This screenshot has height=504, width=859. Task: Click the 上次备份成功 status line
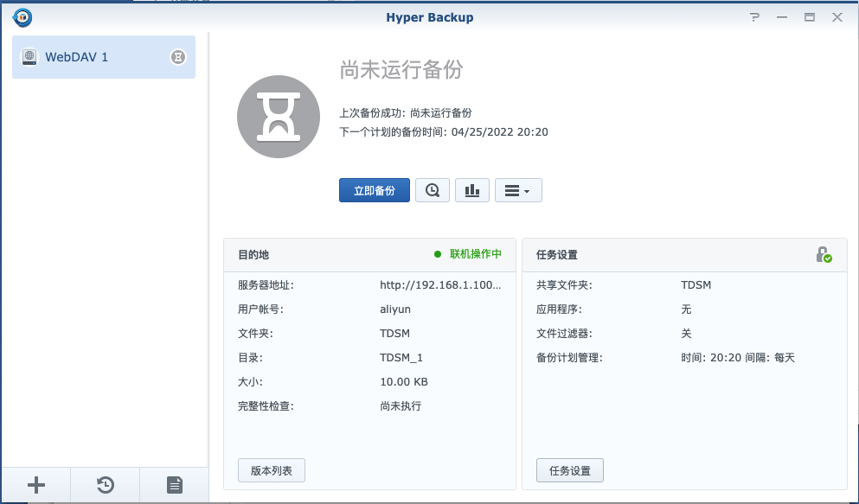click(406, 112)
